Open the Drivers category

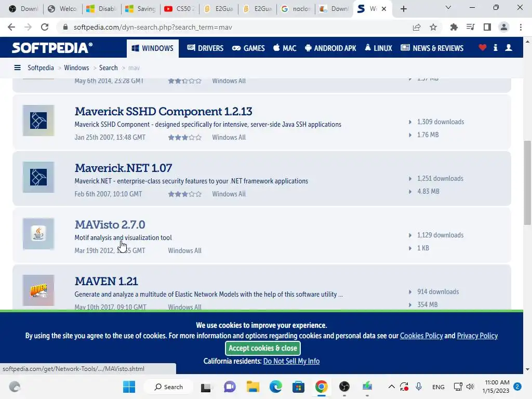click(x=205, y=48)
